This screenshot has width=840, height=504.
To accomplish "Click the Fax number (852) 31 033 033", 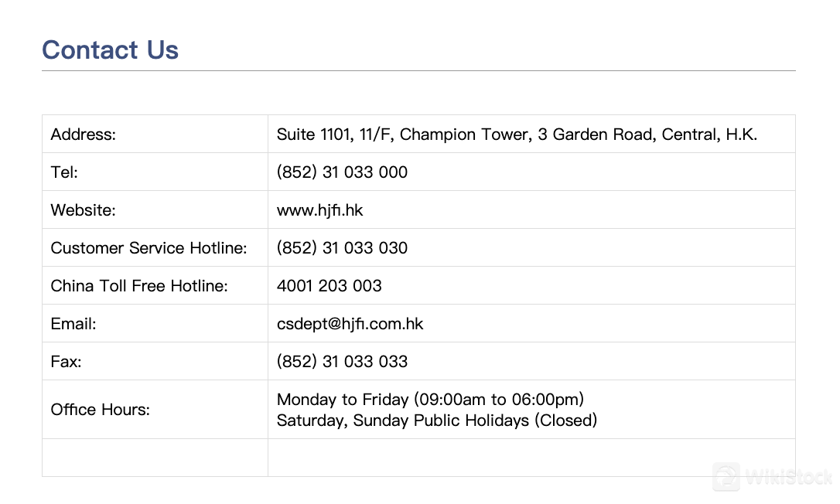I will pyautogui.click(x=343, y=362).
